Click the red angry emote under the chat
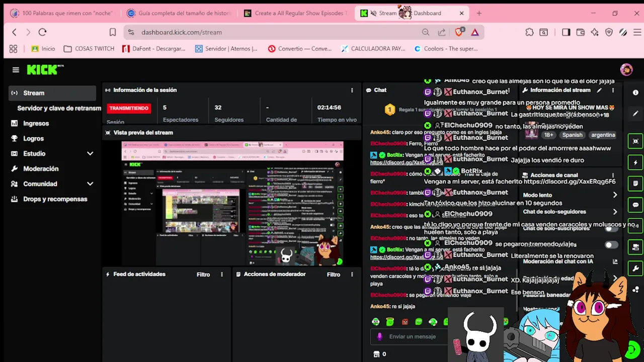The width and height of the screenshot is (644, 362). (x=405, y=322)
